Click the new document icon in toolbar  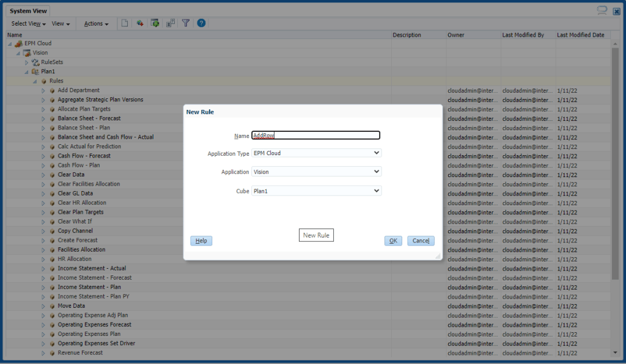125,23
